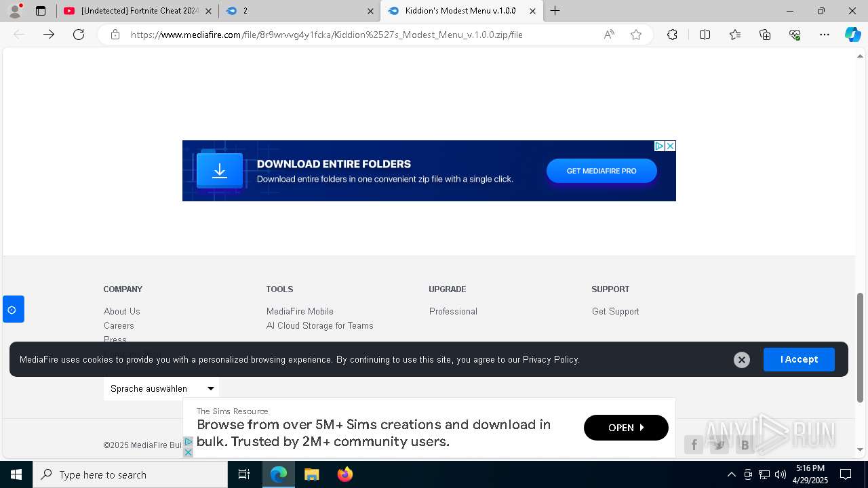The height and width of the screenshot is (488, 868).
Task: Expand the Sprache auswählen language dropdown
Action: pyautogui.click(x=161, y=388)
